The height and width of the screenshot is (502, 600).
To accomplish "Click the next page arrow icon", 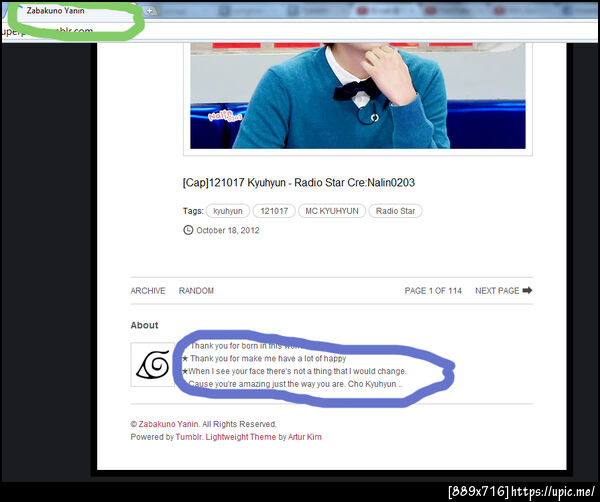I will click(527, 290).
